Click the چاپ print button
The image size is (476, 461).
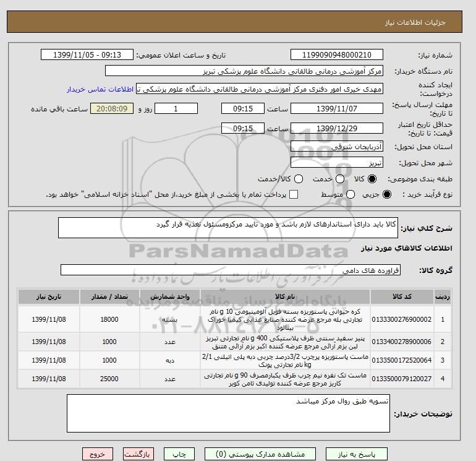click(179, 454)
